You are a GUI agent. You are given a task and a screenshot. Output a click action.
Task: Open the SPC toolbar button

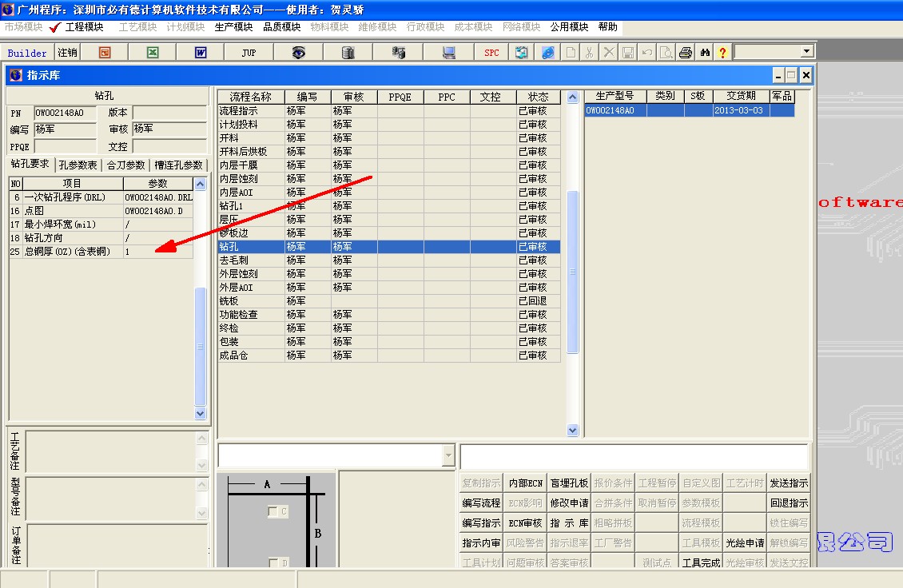coord(491,53)
